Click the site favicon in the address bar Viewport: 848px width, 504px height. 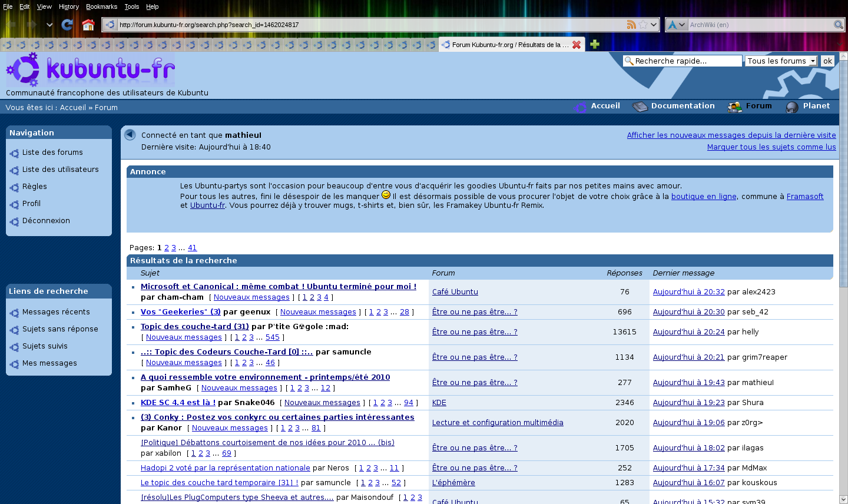(x=110, y=25)
